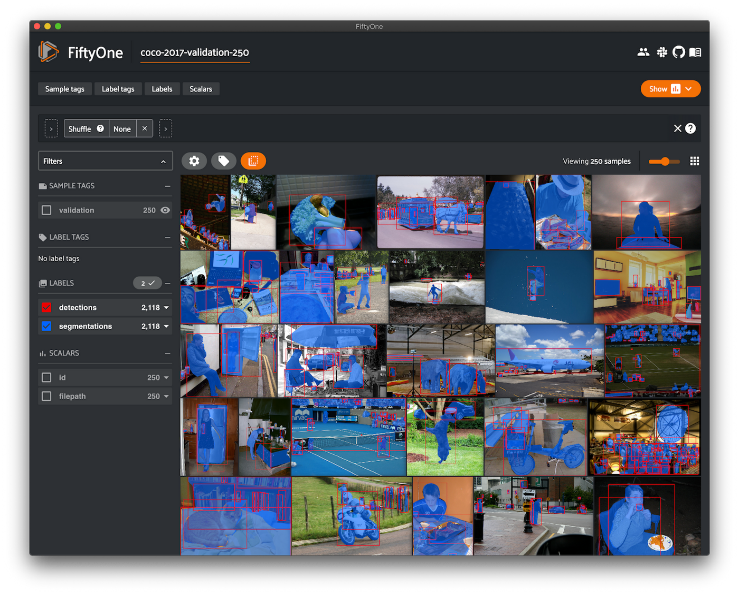Click the orange Show button
739x595 pixels.
coord(670,89)
